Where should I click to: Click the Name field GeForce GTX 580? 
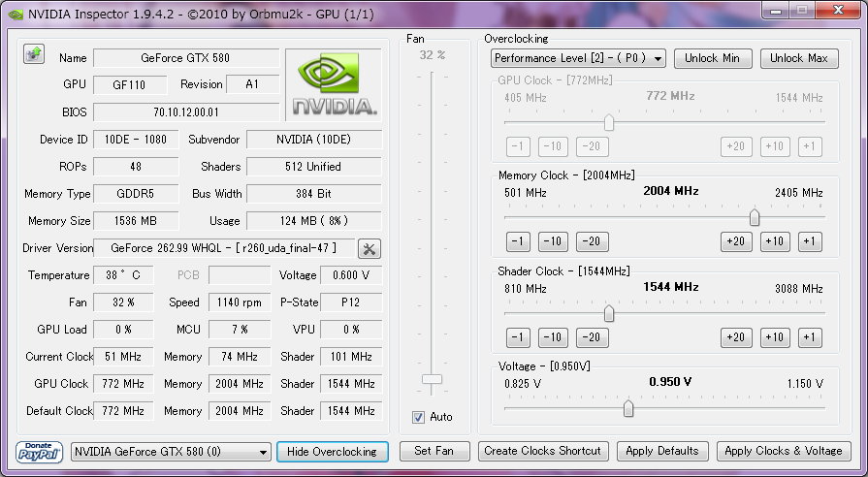click(x=186, y=58)
